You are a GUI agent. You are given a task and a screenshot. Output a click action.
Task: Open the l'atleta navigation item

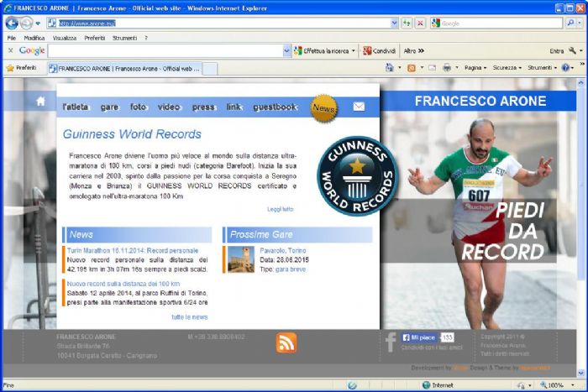76,107
